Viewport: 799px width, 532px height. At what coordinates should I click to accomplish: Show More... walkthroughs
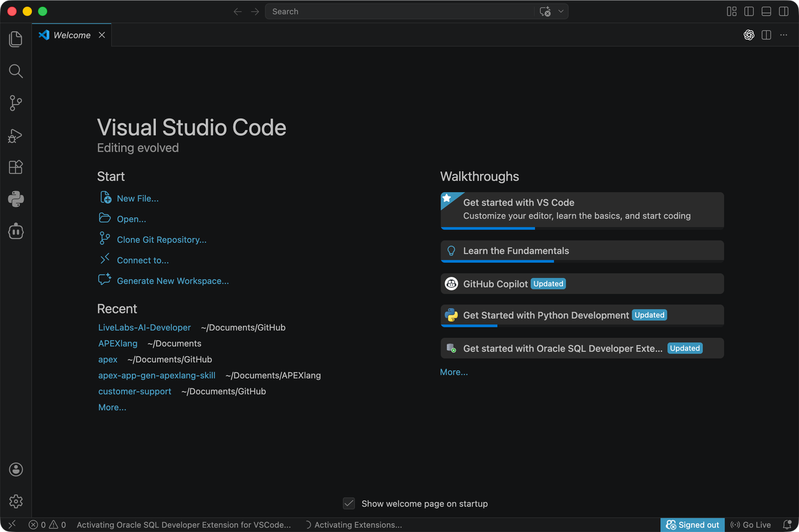454,372
